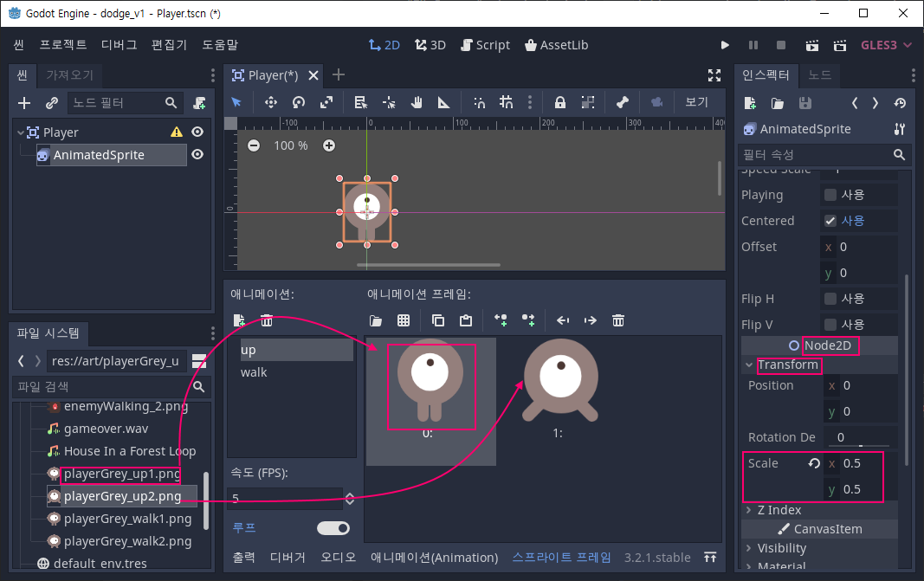
Task: Collapse the Player node tree
Action: [21, 132]
